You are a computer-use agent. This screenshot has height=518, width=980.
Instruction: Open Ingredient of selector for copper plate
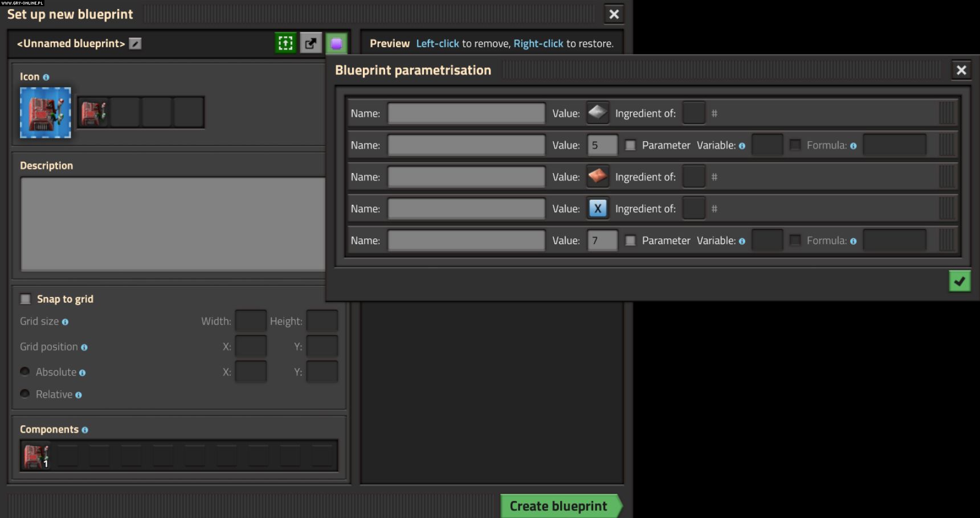tap(693, 176)
